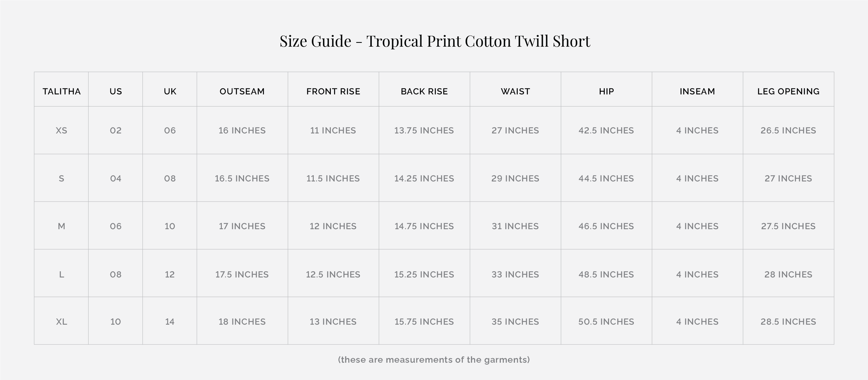
Task: Click the 12.5 INCHES front rise cell
Action: tap(333, 274)
